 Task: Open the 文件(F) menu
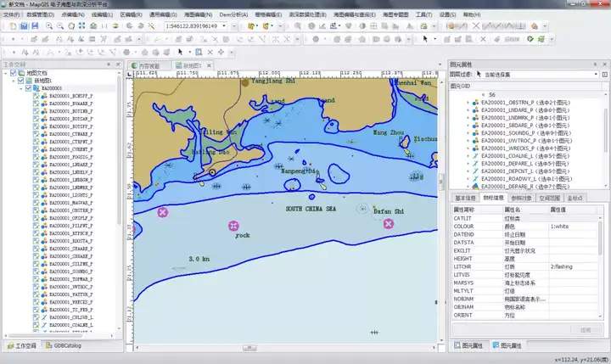[x=11, y=14]
